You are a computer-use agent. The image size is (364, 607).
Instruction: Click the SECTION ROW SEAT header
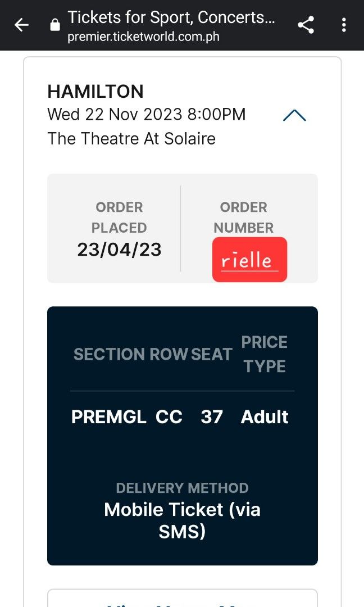click(152, 354)
